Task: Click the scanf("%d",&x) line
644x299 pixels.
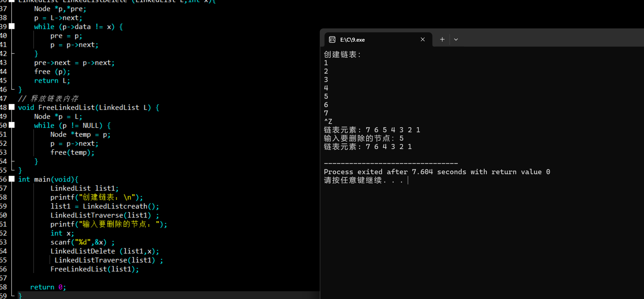Action: [82, 242]
